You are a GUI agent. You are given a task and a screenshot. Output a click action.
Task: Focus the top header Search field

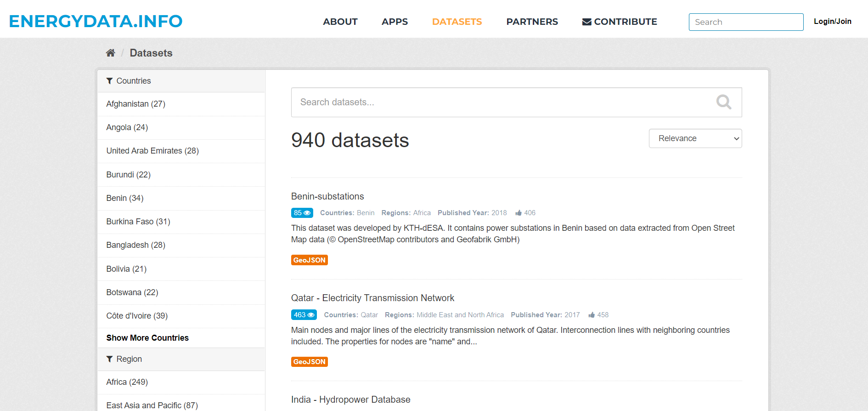tap(746, 22)
